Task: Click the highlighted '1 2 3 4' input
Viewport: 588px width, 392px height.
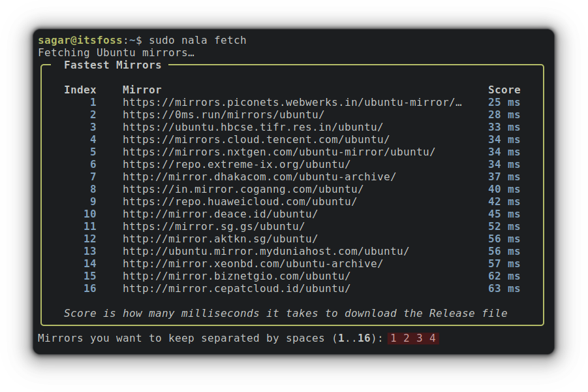Action: [x=413, y=338]
